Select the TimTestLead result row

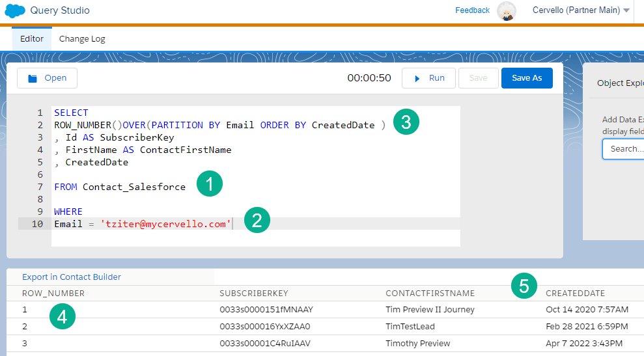tap(410, 326)
